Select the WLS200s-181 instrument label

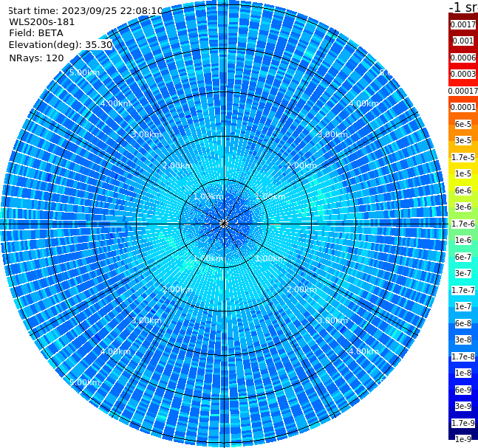[x=42, y=22]
